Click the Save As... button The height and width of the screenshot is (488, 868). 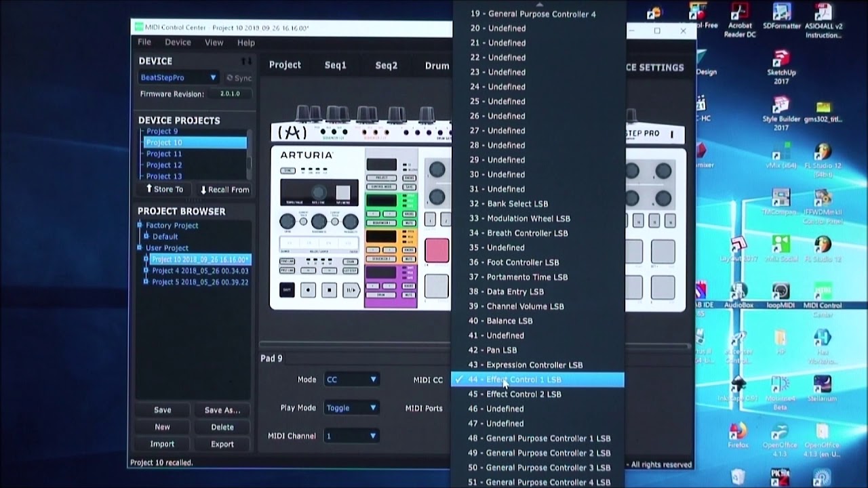[x=222, y=410]
